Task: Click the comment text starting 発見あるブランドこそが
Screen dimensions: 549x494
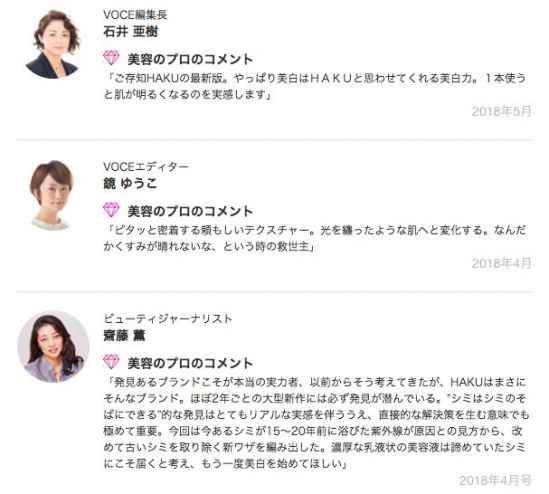Action: [x=316, y=423]
